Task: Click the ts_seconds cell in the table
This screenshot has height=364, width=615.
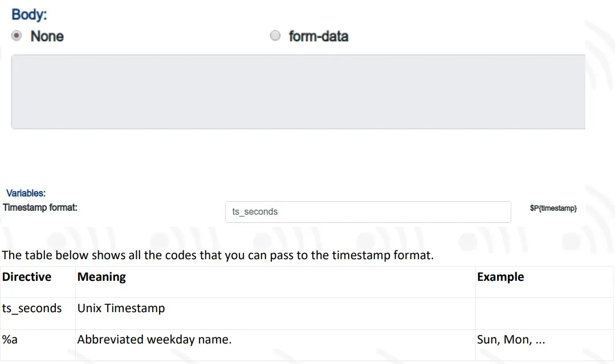Action: click(32, 308)
